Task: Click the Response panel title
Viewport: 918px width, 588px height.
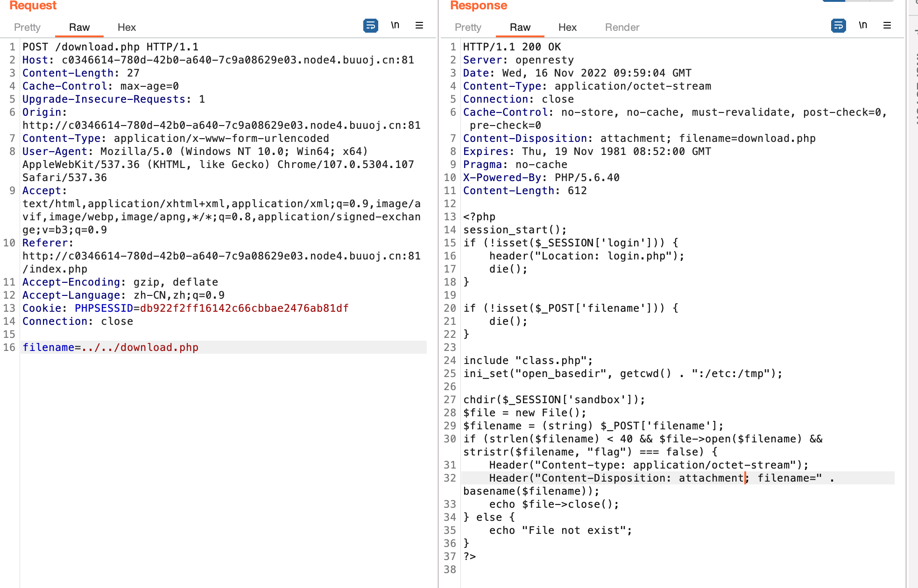Action: click(x=479, y=5)
